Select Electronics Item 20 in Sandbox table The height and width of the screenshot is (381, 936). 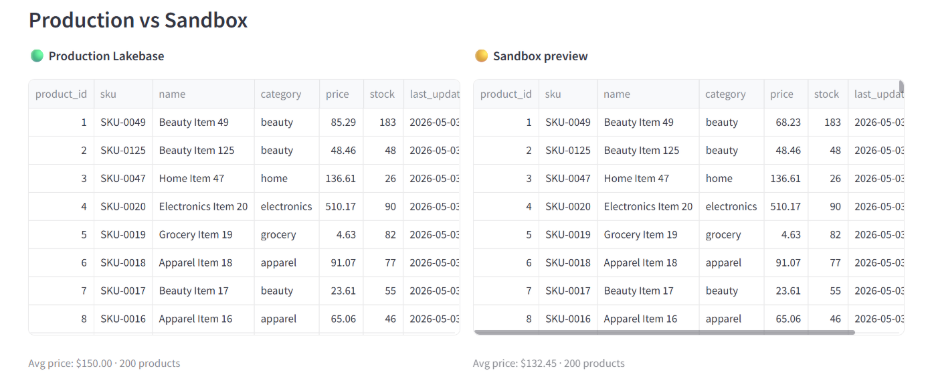click(x=648, y=207)
